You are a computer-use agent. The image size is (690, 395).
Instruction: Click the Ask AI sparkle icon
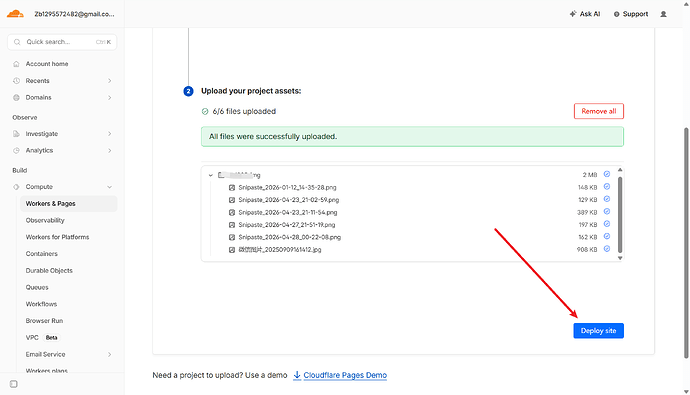[x=573, y=14]
